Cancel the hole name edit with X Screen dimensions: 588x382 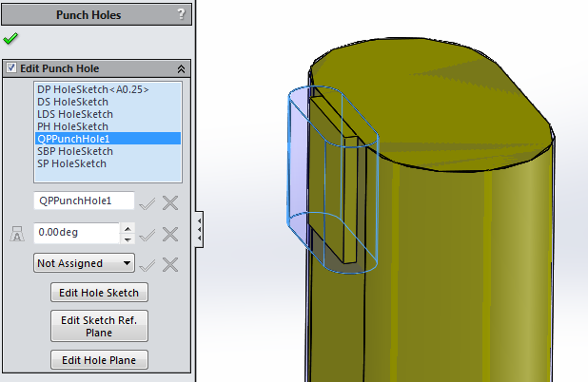tap(170, 201)
